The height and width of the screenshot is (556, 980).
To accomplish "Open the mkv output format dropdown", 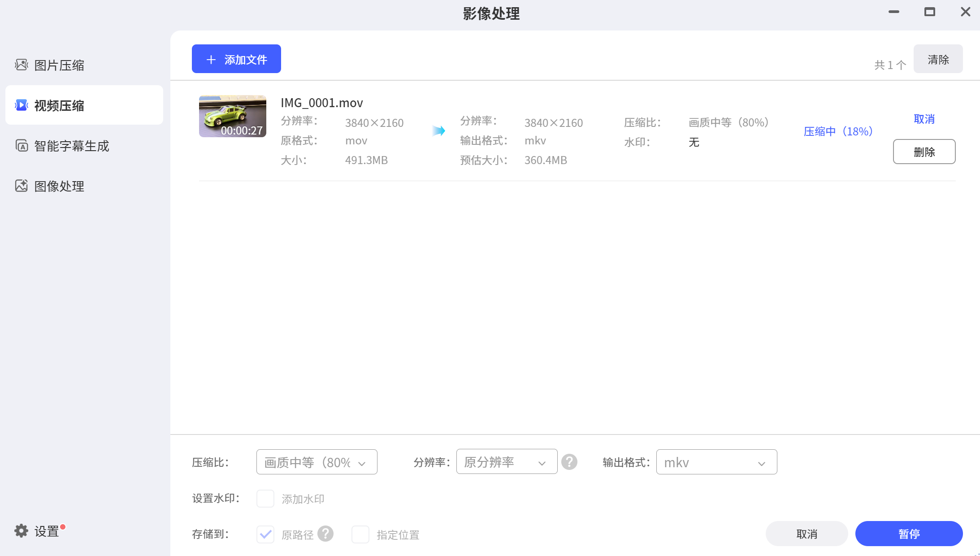I will 716,462.
